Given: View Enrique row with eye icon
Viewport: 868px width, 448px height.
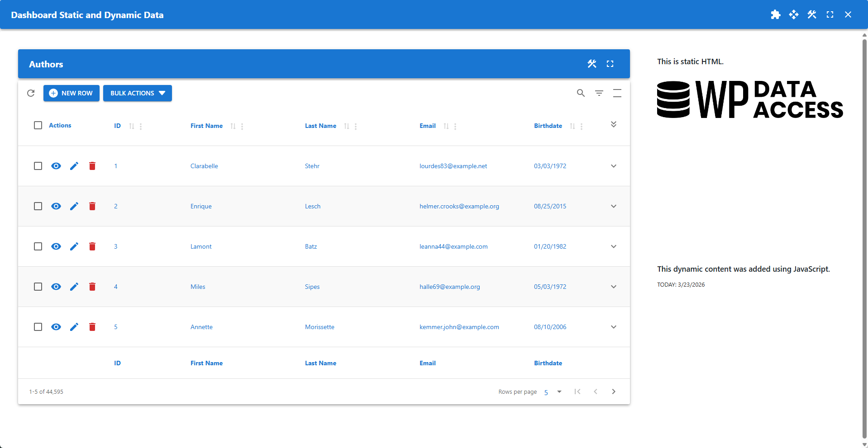Looking at the screenshot, I should click(56, 206).
